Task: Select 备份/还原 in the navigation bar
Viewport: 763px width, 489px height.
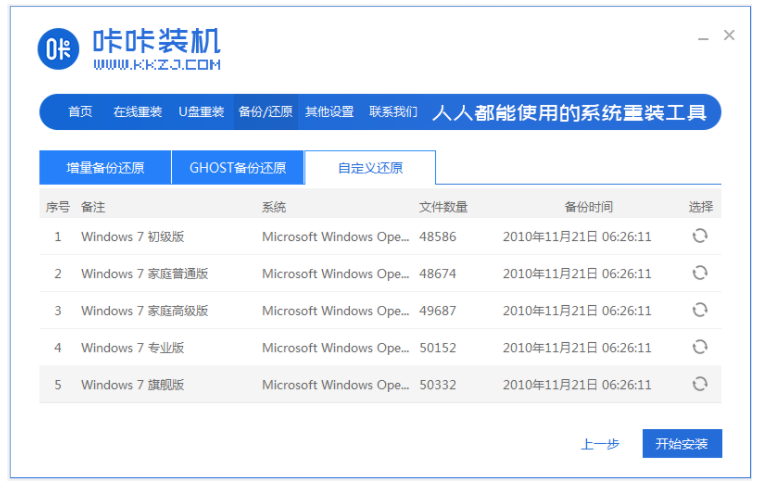Action: pyautogui.click(x=265, y=112)
